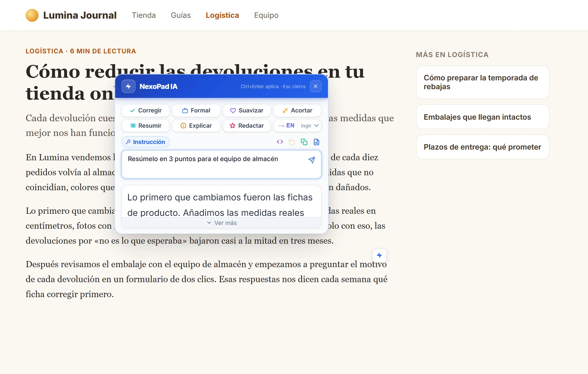Go to the Equipo nav item
This screenshot has width=588, height=374.
[266, 15]
